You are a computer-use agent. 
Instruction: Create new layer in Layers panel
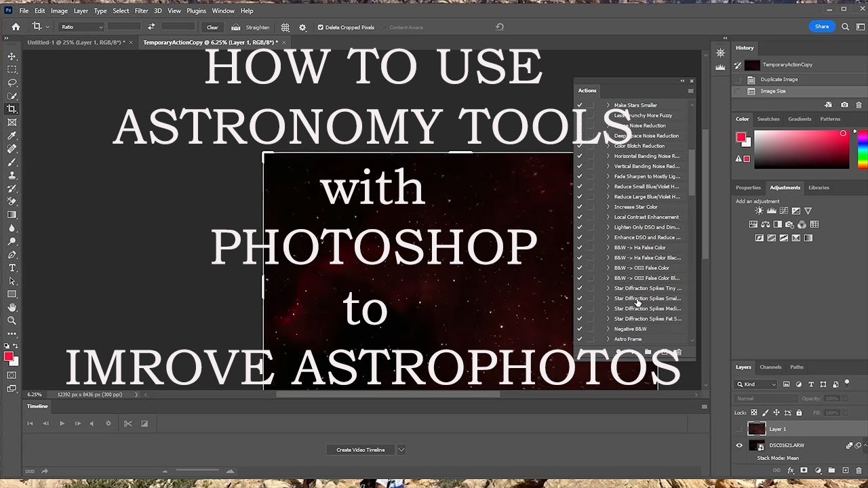pos(845,470)
